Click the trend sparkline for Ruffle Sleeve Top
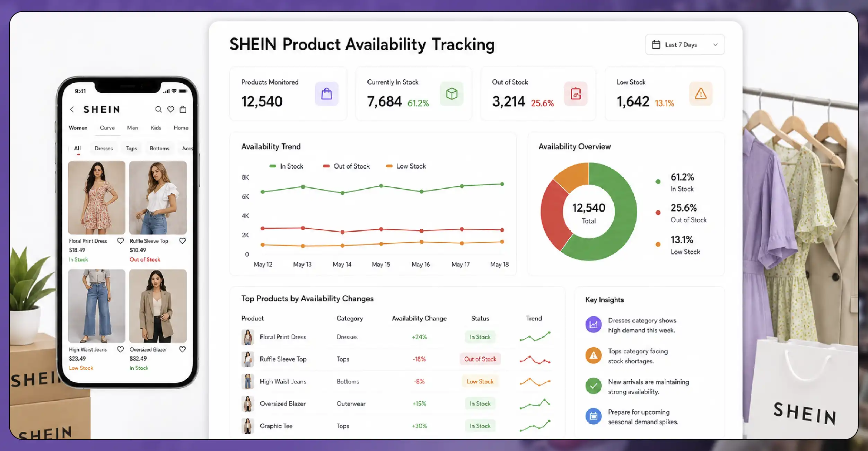 [535, 360]
